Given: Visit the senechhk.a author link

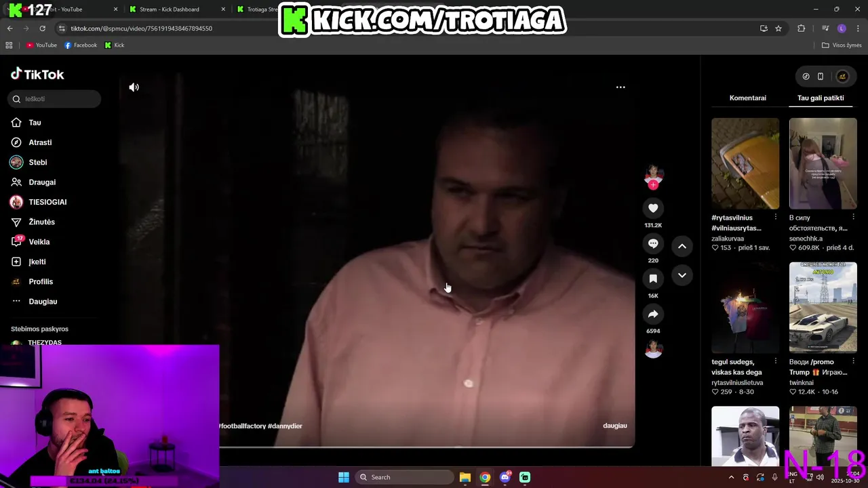Looking at the screenshot, I should coord(806,239).
